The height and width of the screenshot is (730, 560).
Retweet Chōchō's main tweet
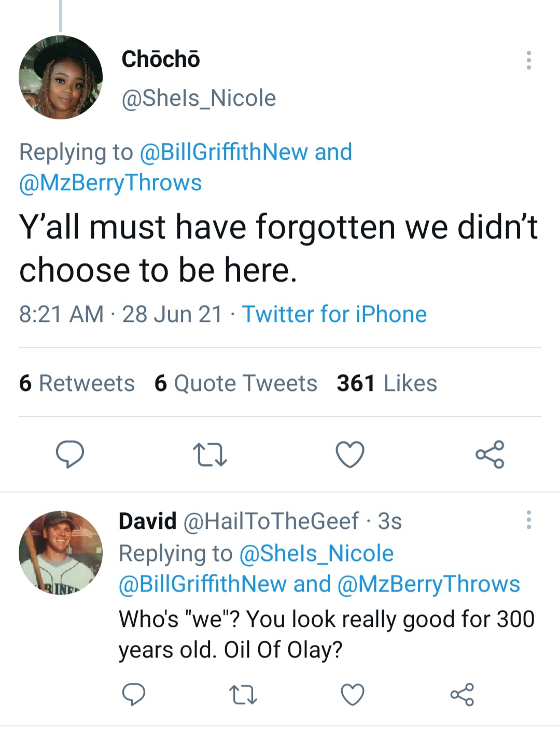click(x=209, y=455)
